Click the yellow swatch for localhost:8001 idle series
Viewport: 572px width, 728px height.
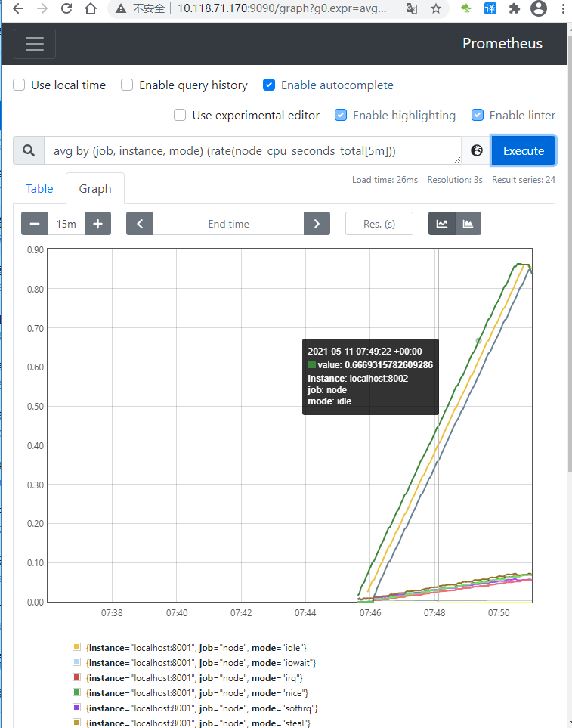point(76,648)
